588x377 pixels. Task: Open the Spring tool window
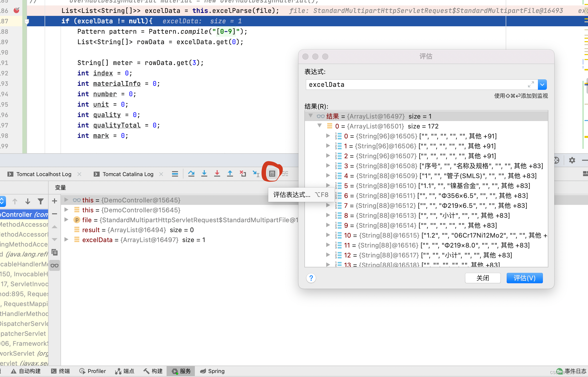(212, 371)
